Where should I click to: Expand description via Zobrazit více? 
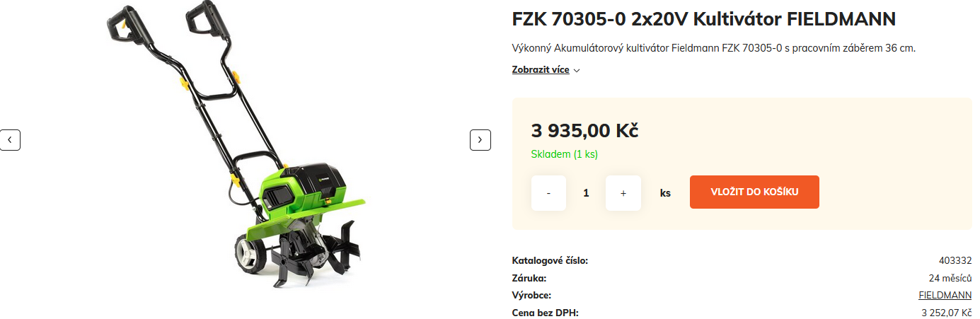click(541, 70)
